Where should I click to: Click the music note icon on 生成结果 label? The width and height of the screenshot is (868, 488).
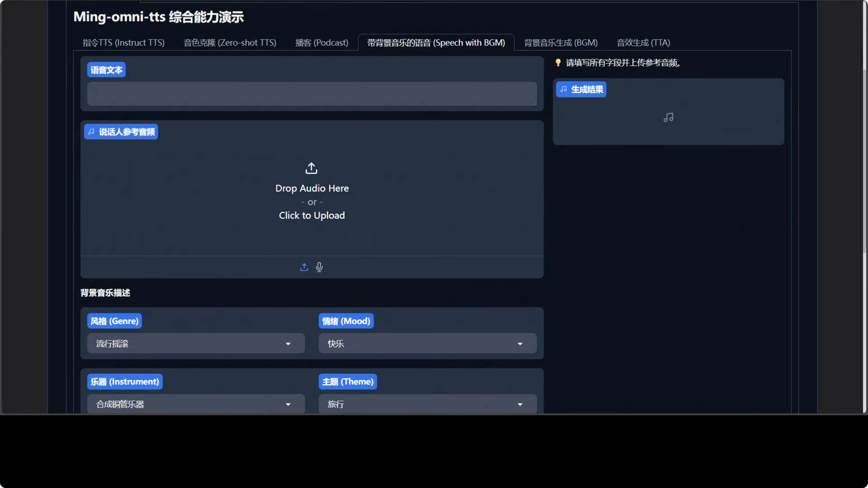coord(563,89)
